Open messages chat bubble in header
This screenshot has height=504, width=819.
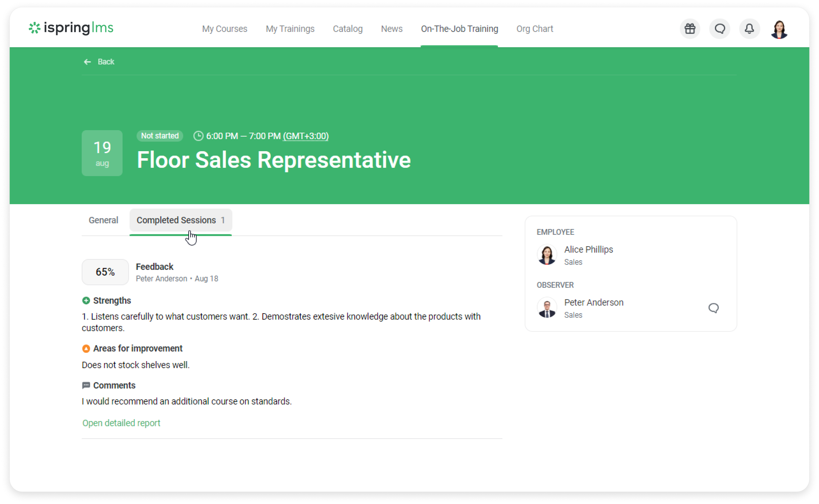tap(720, 29)
